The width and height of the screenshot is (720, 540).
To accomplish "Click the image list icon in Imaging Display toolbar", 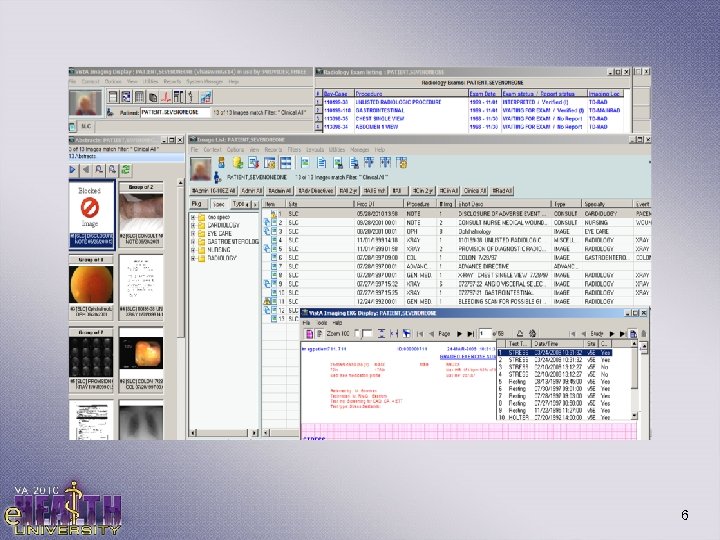I will (x=113, y=96).
